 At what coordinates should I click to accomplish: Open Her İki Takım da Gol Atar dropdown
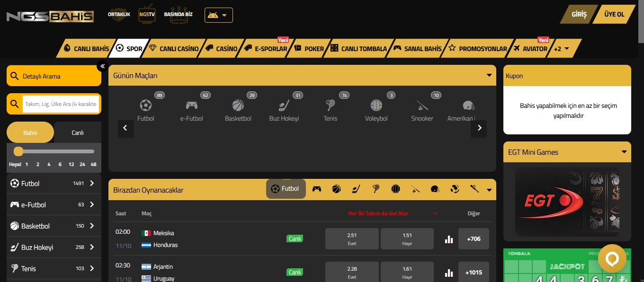393,213
